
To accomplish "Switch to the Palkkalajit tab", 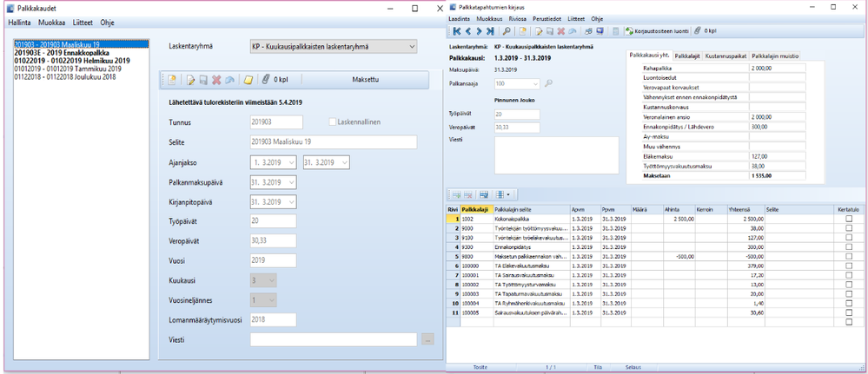I will point(687,56).
